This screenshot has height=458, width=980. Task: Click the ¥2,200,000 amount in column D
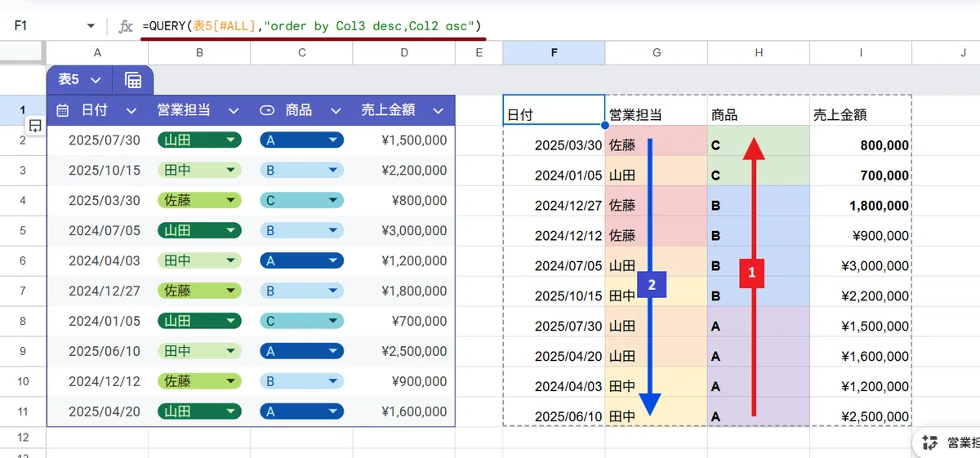414,171
